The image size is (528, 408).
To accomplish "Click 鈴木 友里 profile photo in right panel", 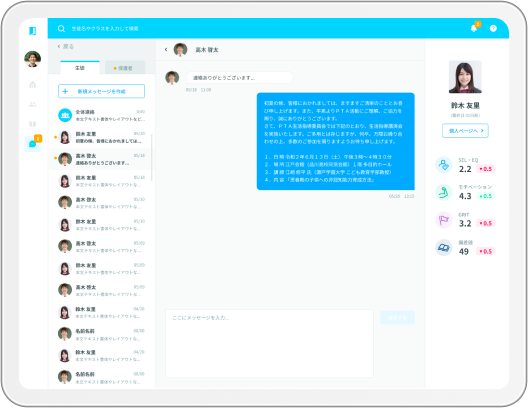I will (465, 77).
